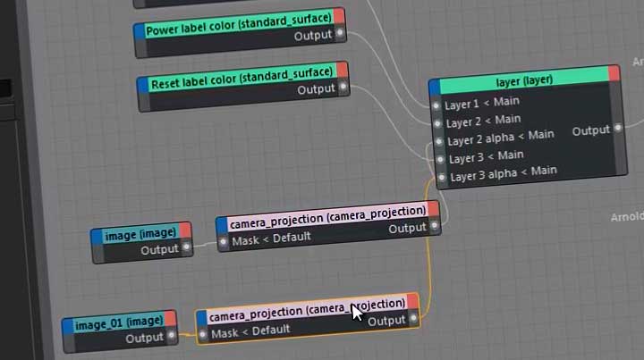Click Output port of Power label color node
This screenshot has width=644, height=360.
340,35
